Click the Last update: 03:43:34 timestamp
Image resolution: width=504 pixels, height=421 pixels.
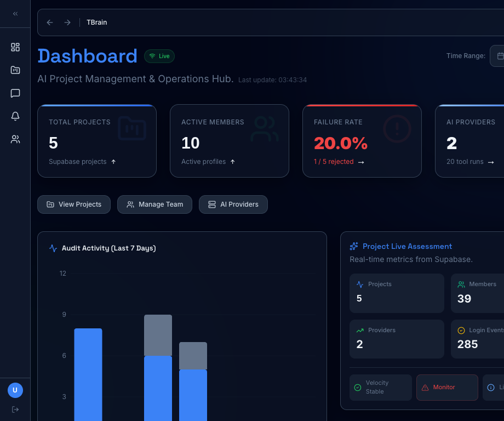click(273, 80)
